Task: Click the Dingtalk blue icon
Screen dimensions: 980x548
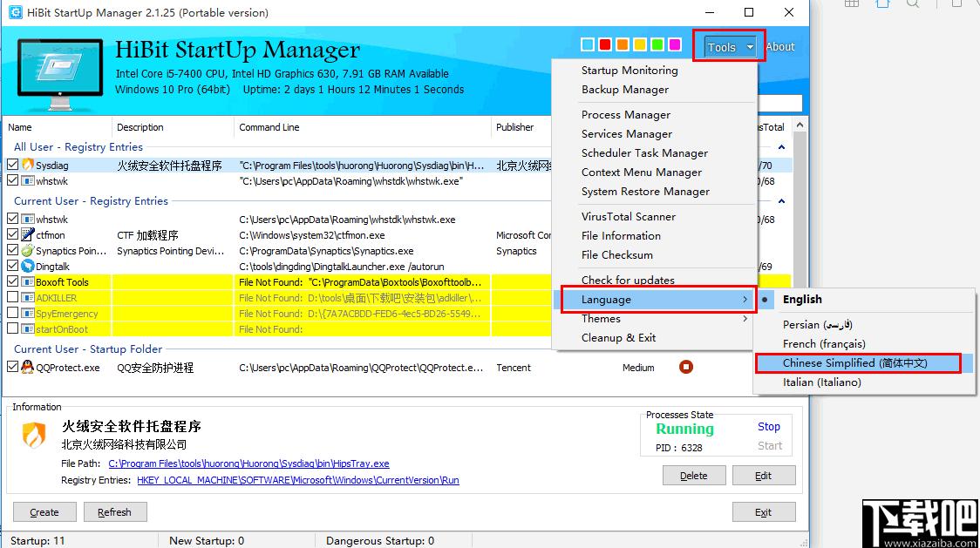Action: tap(28, 267)
